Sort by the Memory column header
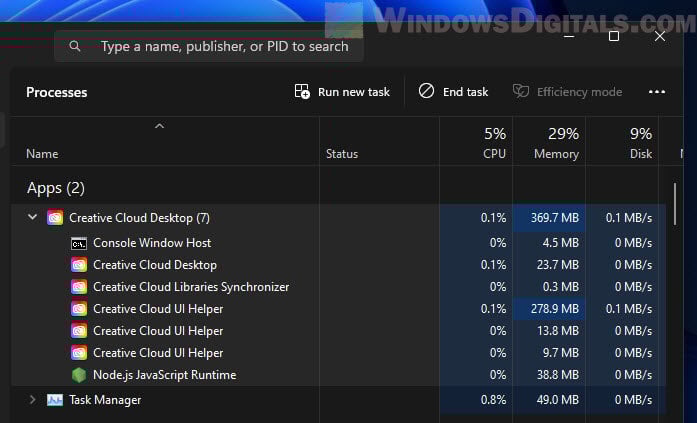Screen dimensions: 697x423 (549, 141)
